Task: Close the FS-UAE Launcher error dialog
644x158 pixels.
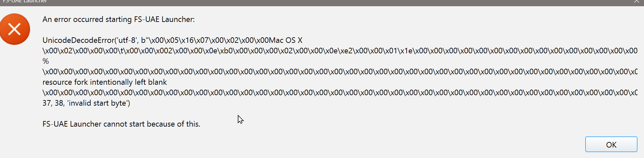Action: tap(636, 2)
